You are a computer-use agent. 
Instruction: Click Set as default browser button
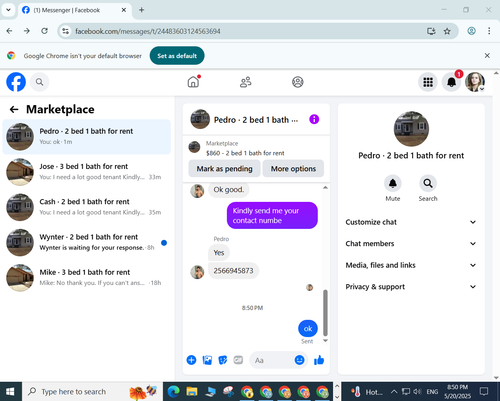coord(177,56)
